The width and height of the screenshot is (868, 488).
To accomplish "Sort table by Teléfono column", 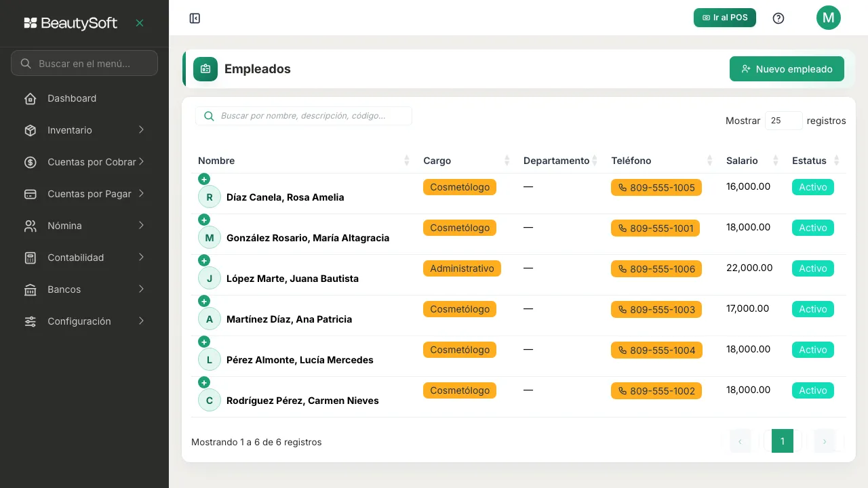I will [x=662, y=161].
